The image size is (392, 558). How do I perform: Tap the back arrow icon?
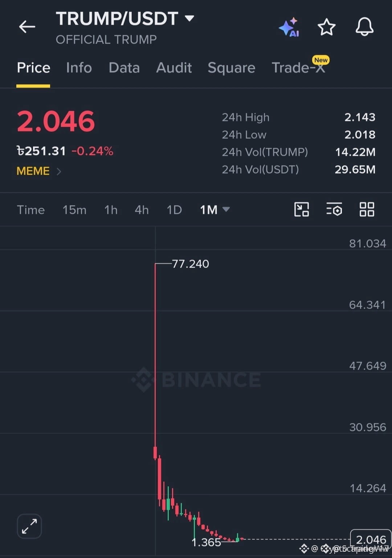point(27,27)
